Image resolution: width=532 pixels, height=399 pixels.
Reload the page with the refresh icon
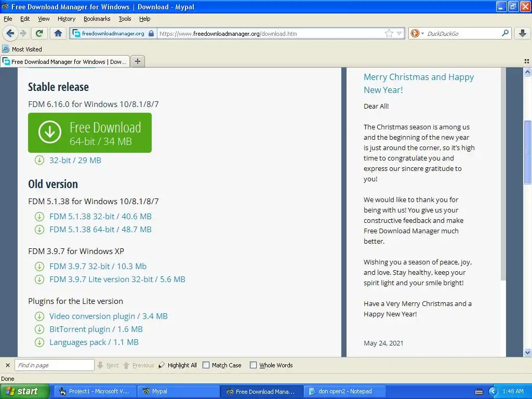point(39,33)
